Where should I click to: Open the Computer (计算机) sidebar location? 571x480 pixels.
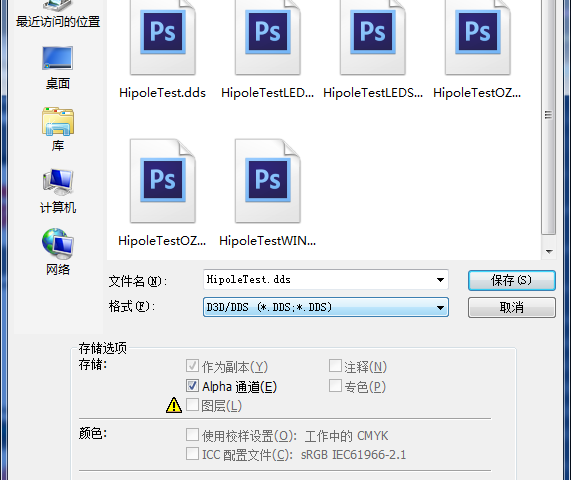[x=58, y=191]
